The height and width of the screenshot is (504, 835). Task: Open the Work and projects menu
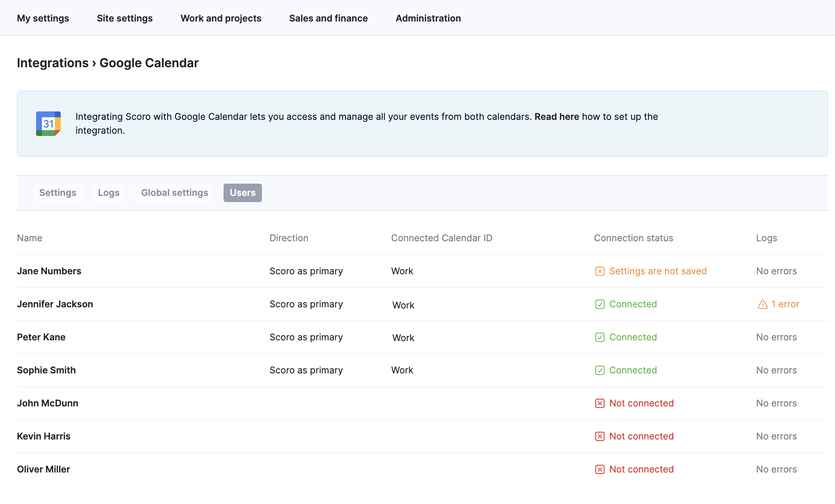tap(221, 18)
